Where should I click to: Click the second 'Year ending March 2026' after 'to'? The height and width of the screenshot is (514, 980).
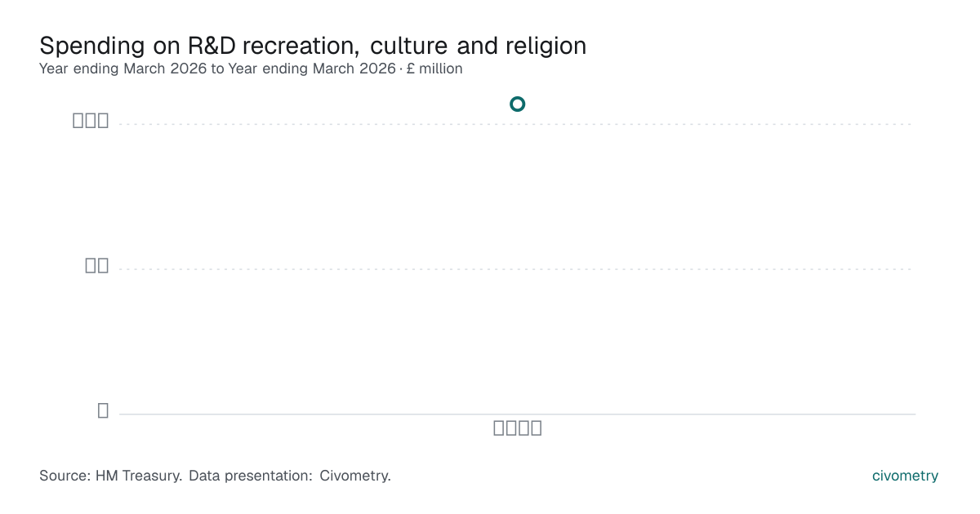(x=312, y=69)
